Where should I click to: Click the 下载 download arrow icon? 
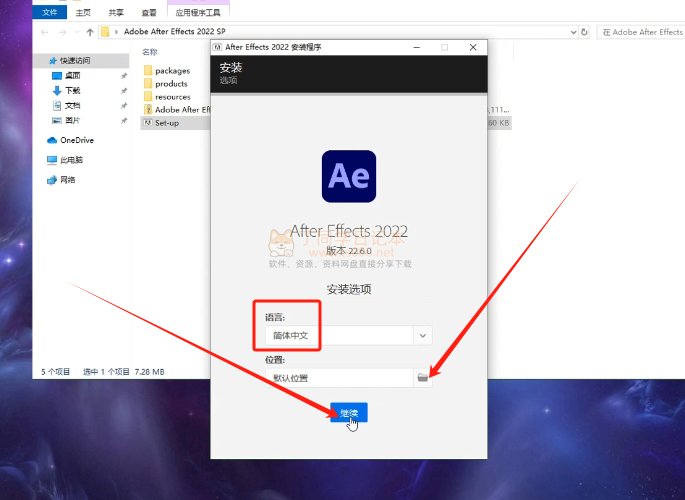coord(57,90)
